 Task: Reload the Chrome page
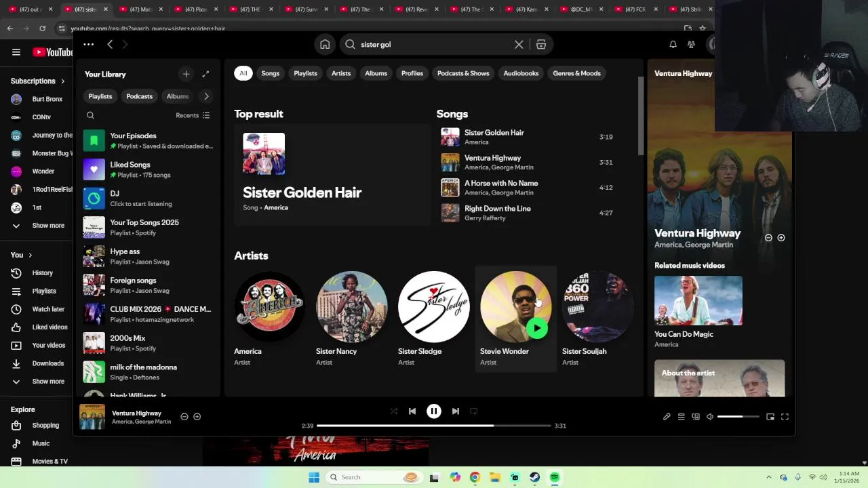(42, 28)
